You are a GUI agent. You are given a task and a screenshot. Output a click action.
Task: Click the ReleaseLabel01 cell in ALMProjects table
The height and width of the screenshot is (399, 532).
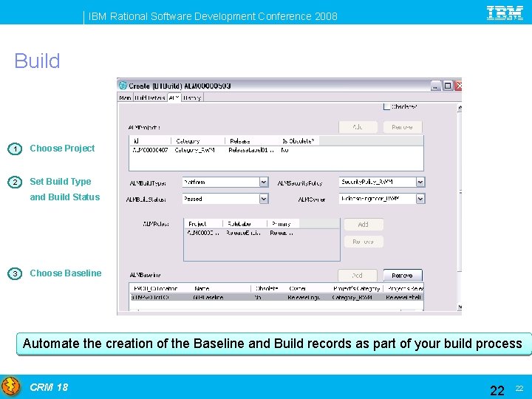(250, 150)
